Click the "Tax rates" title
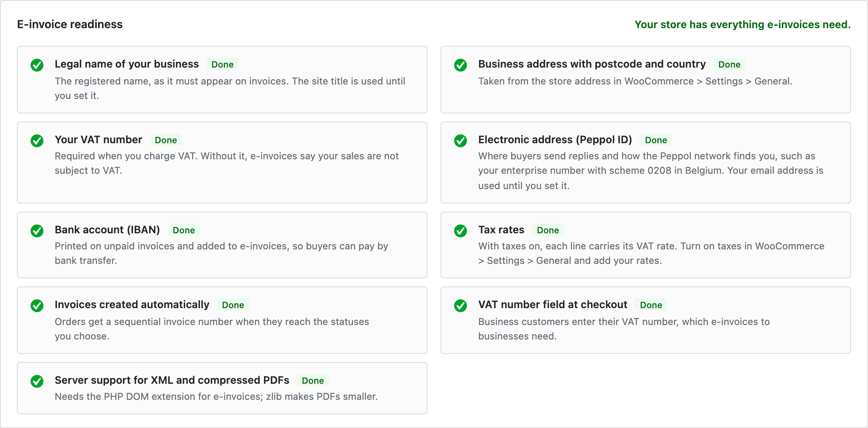This screenshot has width=868, height=428. point(501,230)
